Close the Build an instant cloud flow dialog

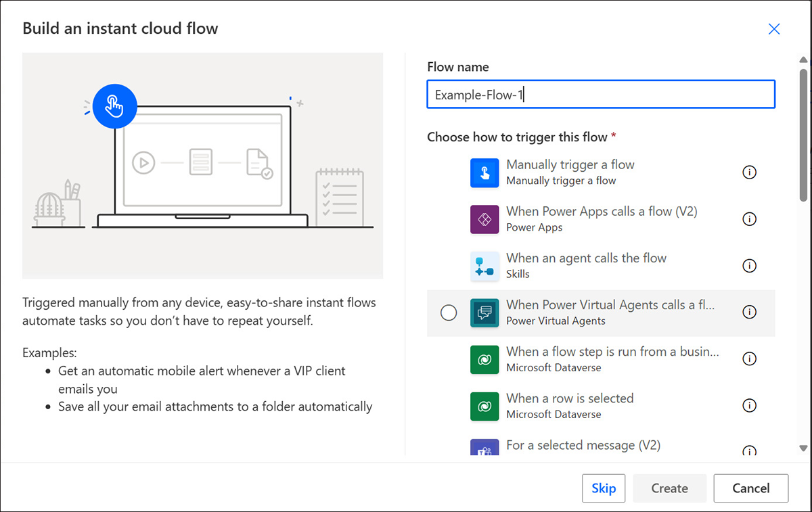pyautogui.click(x=774, y=29)
